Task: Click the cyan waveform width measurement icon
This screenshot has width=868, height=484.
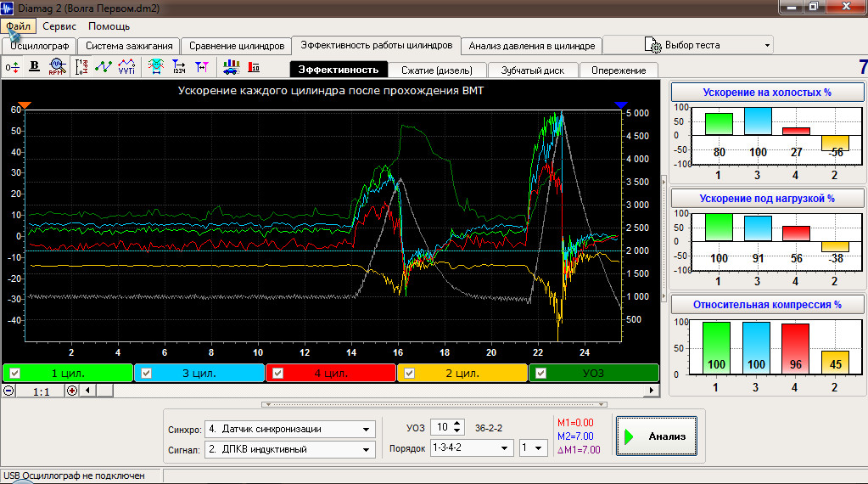Action: coord(156,67)
